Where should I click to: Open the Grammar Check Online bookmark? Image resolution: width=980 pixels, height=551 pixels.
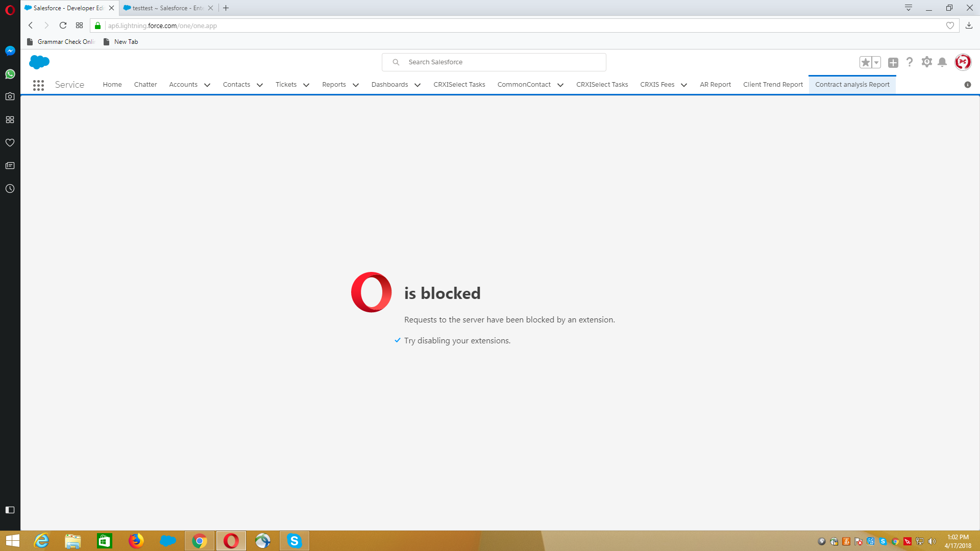click(x=61, y=42)
